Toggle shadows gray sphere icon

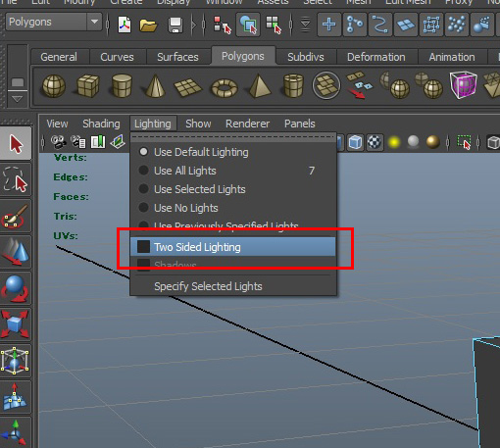pos(414,142)
